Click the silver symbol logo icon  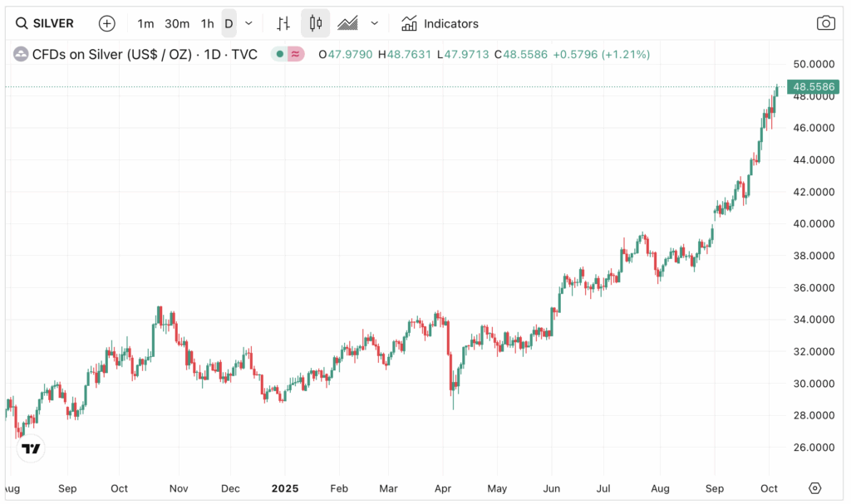20,55
